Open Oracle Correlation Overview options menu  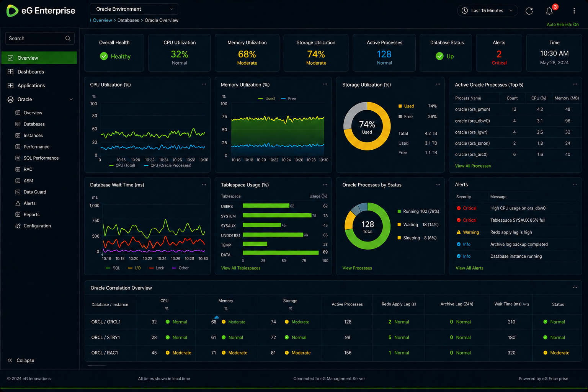tap(575, 287)
